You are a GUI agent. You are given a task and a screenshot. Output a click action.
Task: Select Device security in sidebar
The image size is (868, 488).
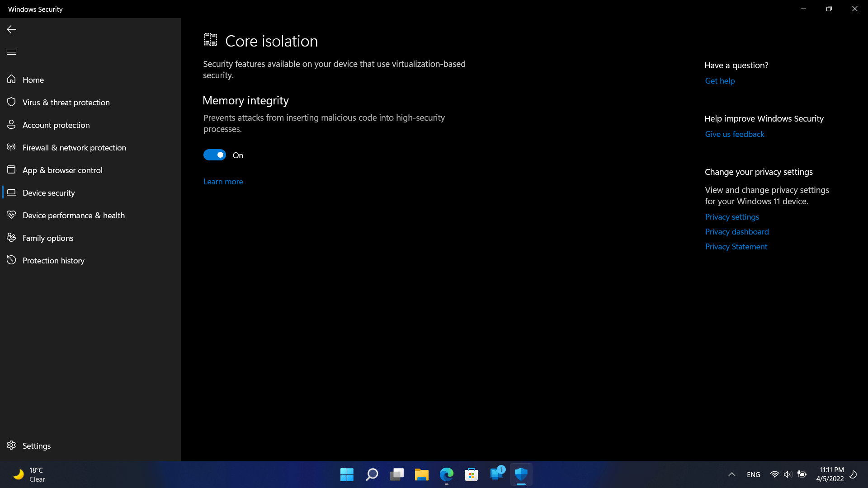48,193
